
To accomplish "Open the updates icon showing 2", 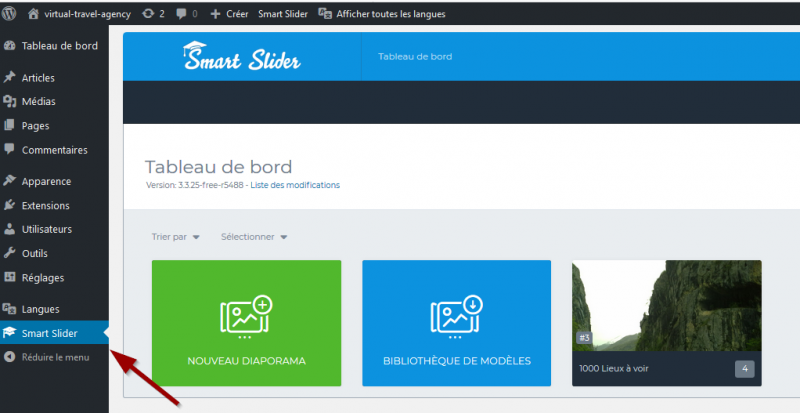I will 148,14.
